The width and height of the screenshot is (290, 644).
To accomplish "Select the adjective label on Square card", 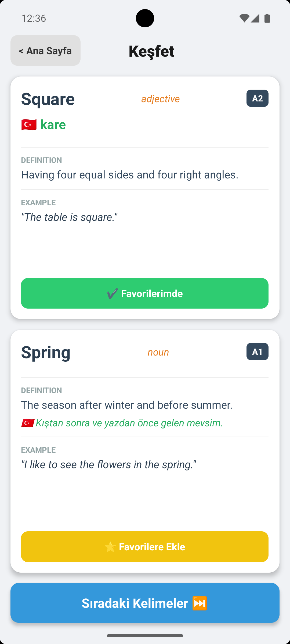I will coord(160,99).
